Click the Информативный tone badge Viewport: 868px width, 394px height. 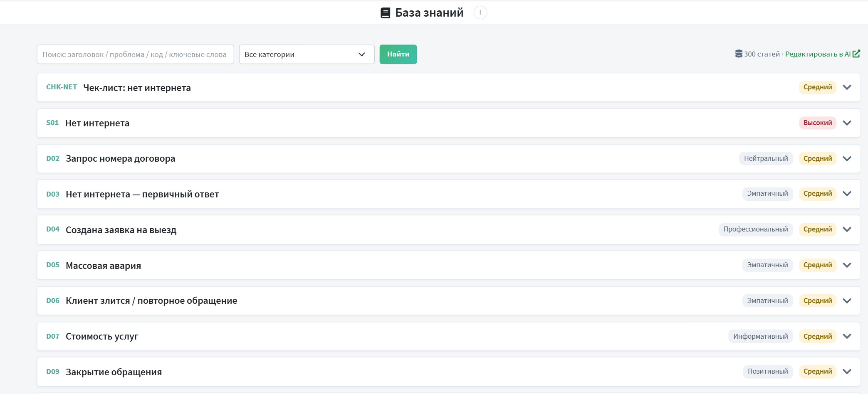761,336
